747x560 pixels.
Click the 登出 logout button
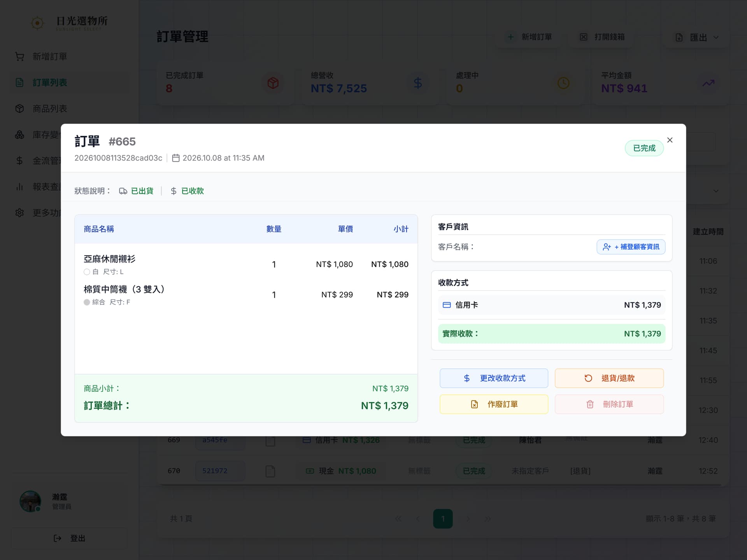pos(69,538)
